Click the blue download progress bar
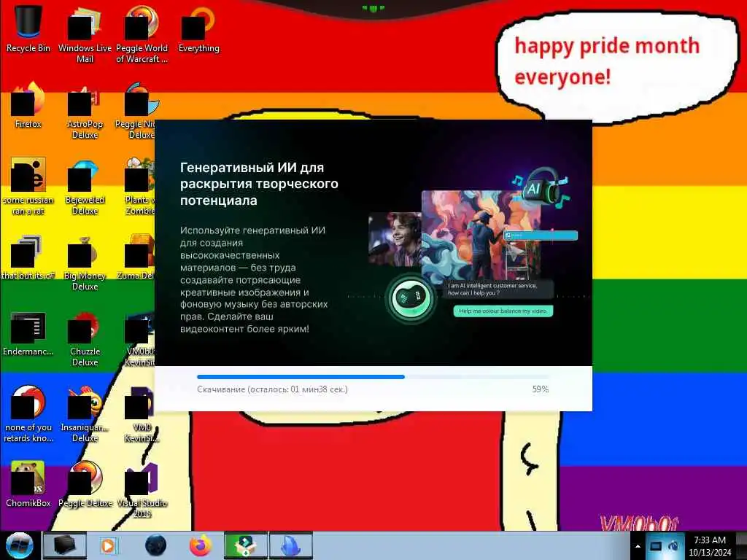This screenshot has height=560, width=747. click(301, 377)
